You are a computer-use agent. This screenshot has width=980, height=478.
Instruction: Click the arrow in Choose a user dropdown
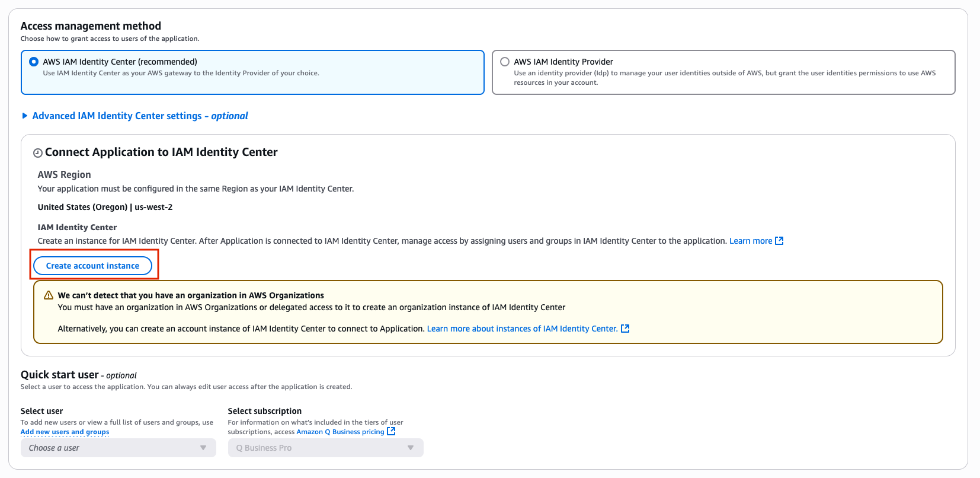tap(203, 448)
